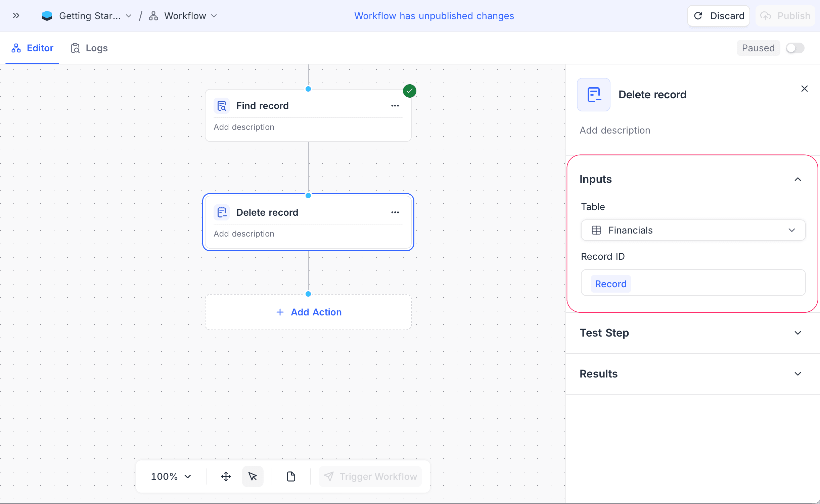Collapse the Inputs section
This screenshot has height=504, width=820.
(798, 179)
